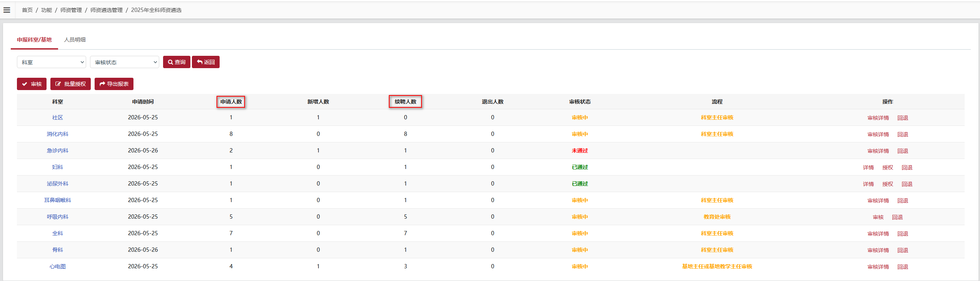Viewport: 980px width, 281px height.
Task: Click 回退 in 全科 row
Action: click(x=903, y=234)
